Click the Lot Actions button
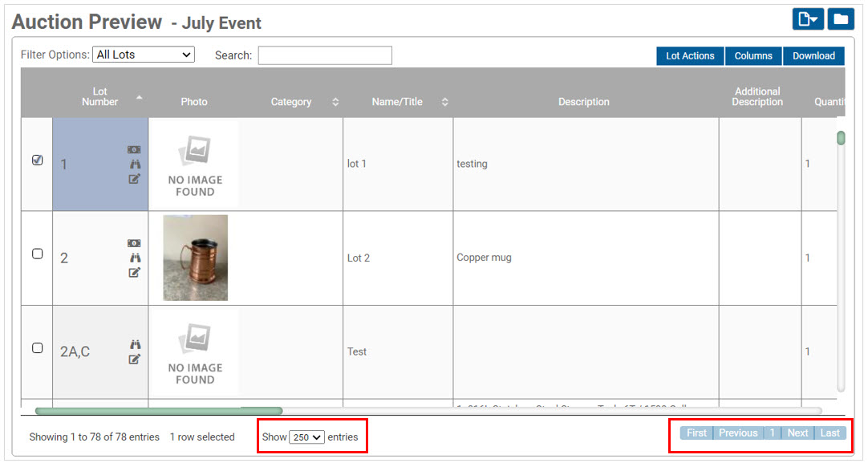Viewport: 868px width, 463px height. pyautogui.click(x=690, y=56)
